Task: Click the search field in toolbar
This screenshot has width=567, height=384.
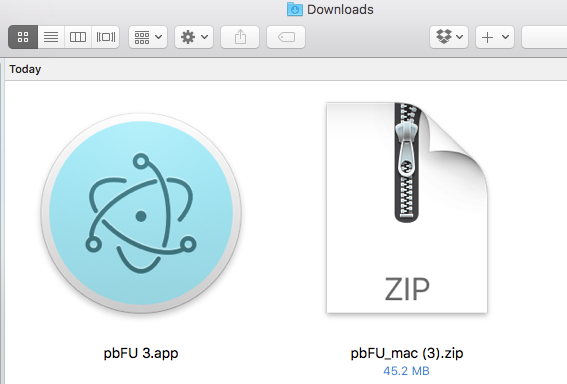Action: pos(544,37)
